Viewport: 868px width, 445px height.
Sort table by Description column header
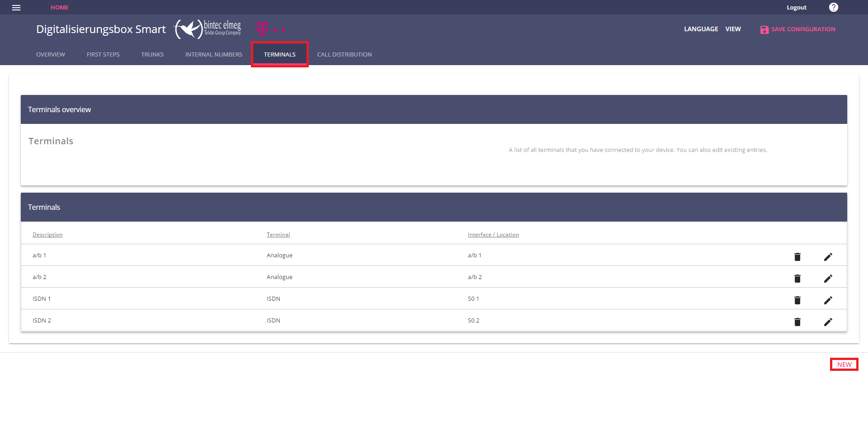tap(47, 235)
